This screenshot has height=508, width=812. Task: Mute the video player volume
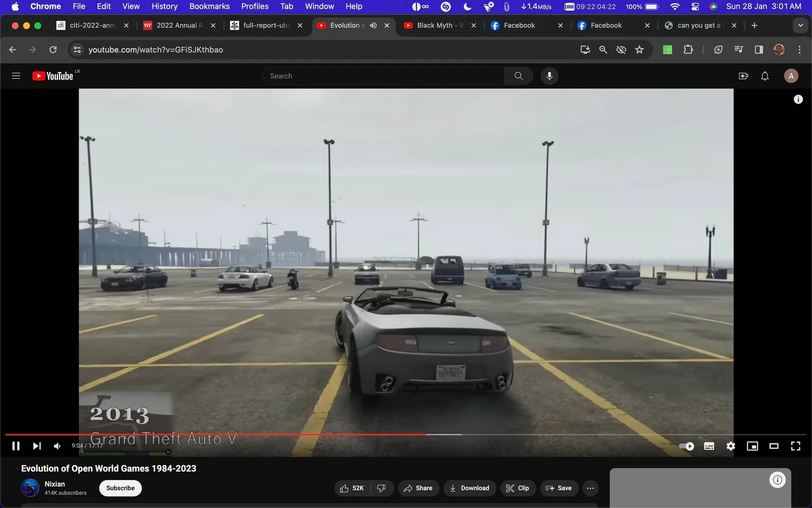point(57,446)
